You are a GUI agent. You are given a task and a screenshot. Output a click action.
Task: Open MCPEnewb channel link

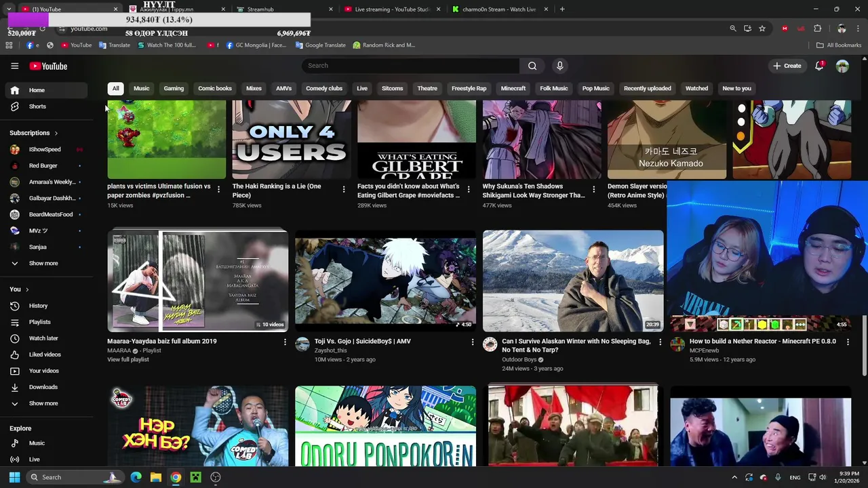point(704,351)
